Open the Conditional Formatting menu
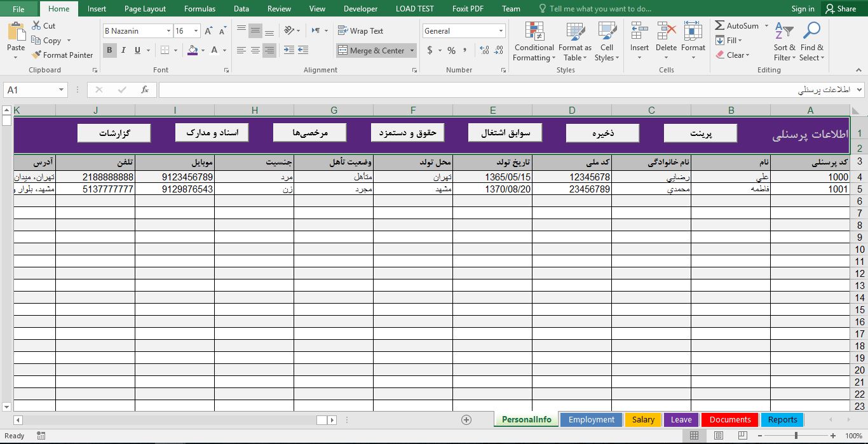The image size is (868, 444). (x=534, y=43)
